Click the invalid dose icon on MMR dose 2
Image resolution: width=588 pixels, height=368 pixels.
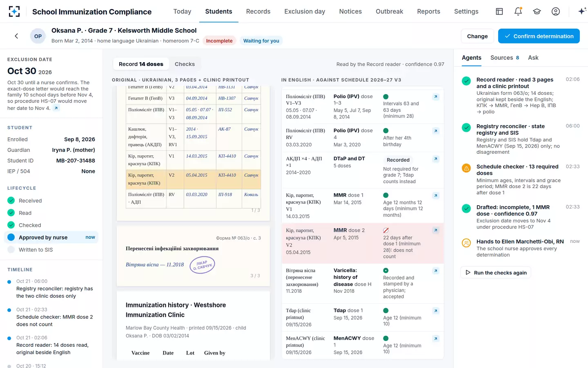[x=386, y=230]
